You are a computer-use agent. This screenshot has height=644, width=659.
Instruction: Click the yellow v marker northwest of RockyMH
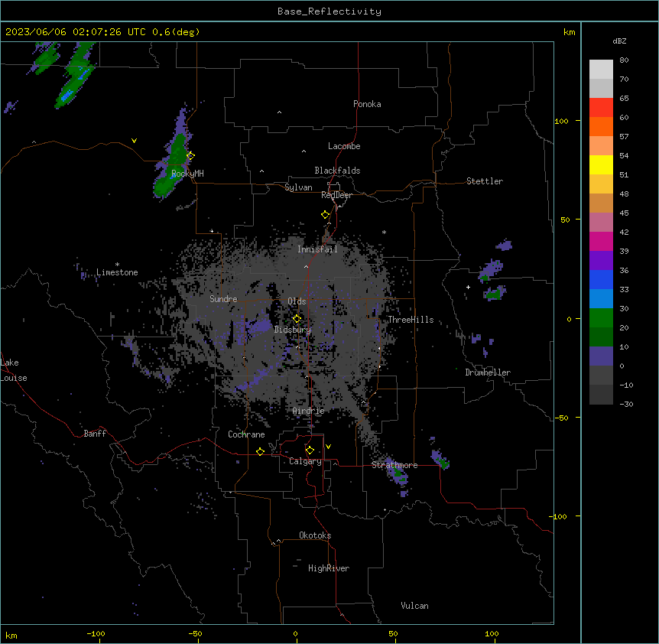[134, 141]
